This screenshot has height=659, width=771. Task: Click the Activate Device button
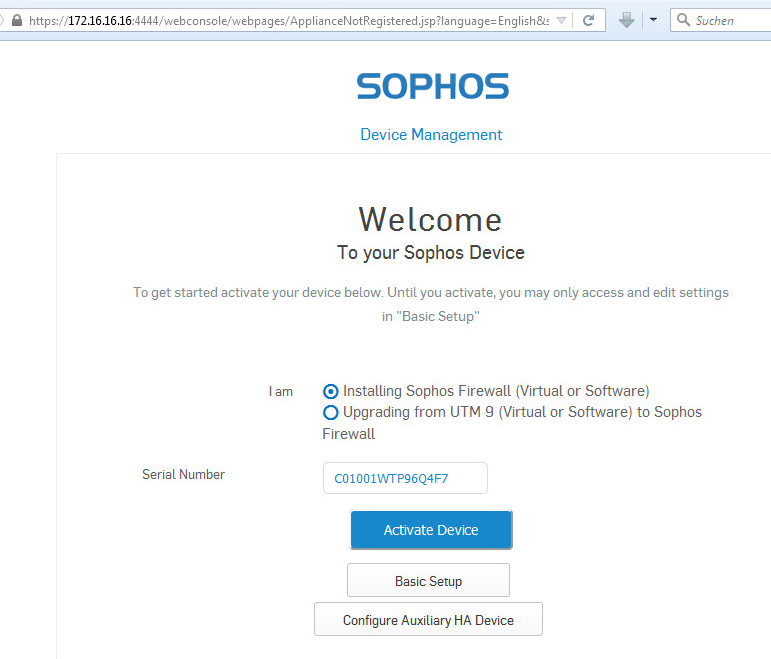(431, 530)
